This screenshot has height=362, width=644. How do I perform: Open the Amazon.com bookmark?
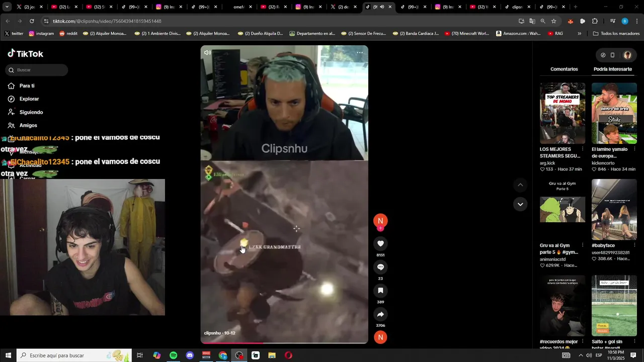click(518, 34)
